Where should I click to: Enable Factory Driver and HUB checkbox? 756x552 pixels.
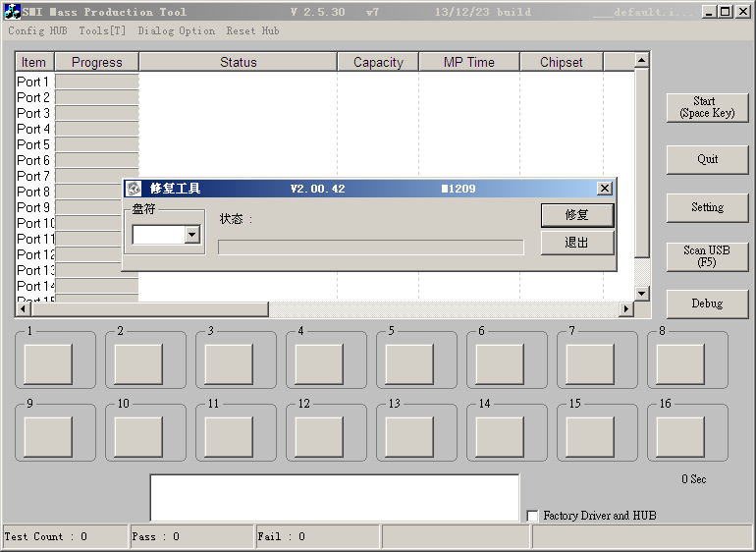(x=532, y=516)
